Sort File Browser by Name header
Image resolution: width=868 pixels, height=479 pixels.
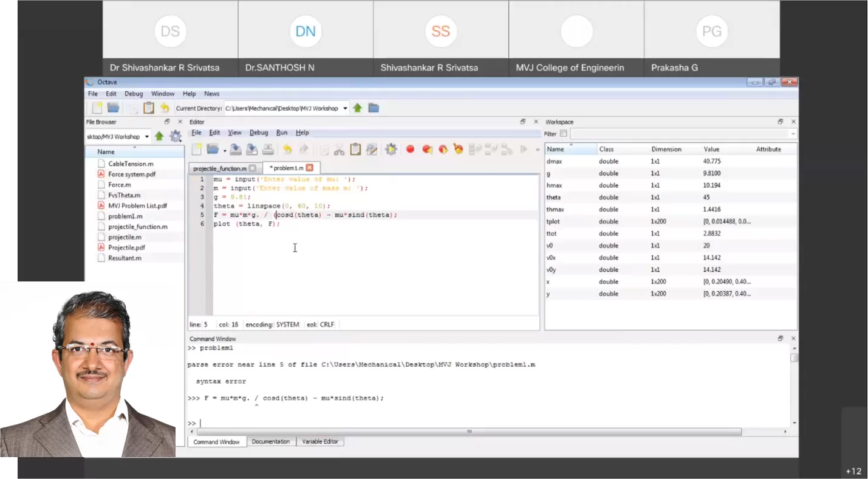pos(135,151)
